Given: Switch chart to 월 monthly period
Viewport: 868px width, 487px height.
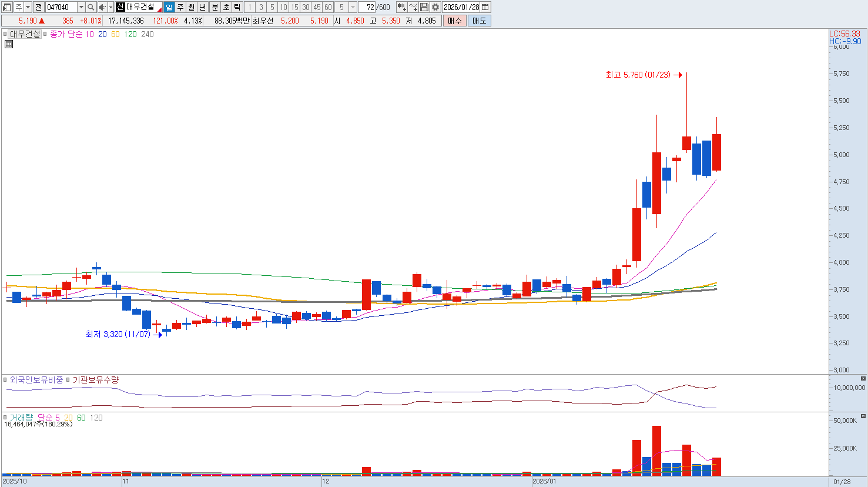Looking at the screenshot, I should tap(192, 7).
